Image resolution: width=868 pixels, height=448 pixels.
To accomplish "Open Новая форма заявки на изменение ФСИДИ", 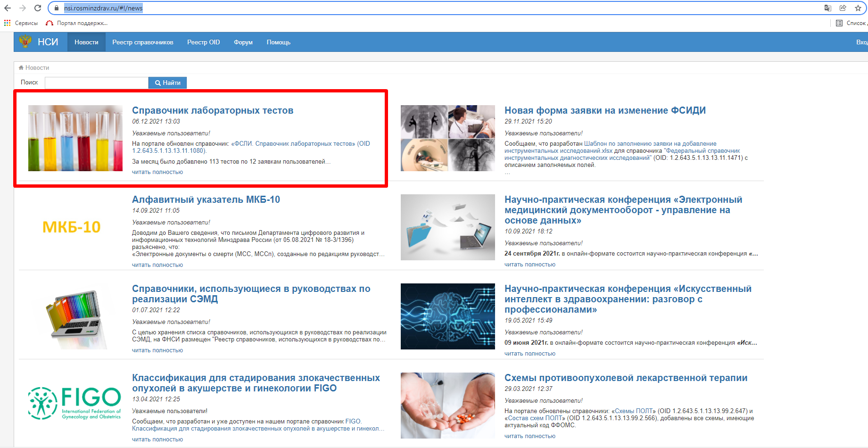I will pos(605,110).
